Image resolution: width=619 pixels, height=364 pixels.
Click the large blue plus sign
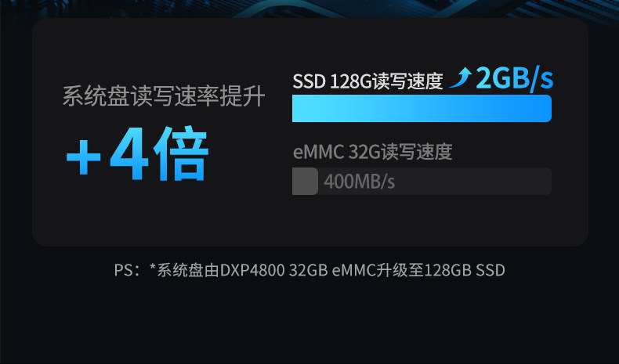coord(84,157)
